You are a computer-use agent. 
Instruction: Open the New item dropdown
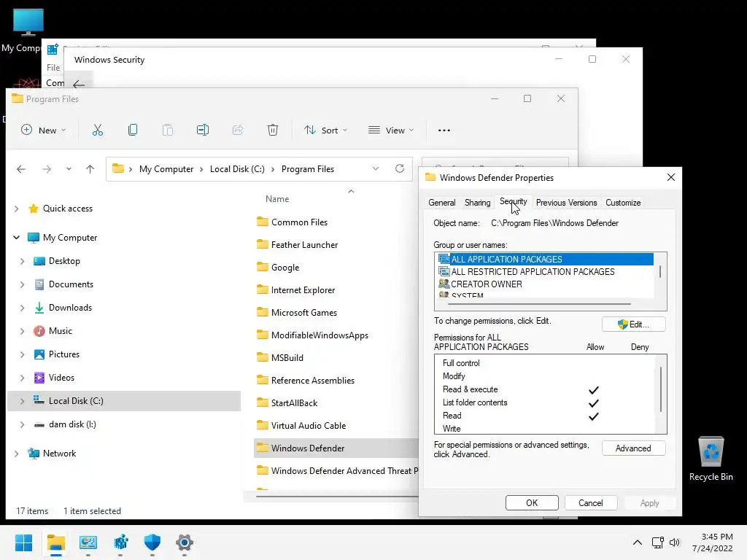44,130
